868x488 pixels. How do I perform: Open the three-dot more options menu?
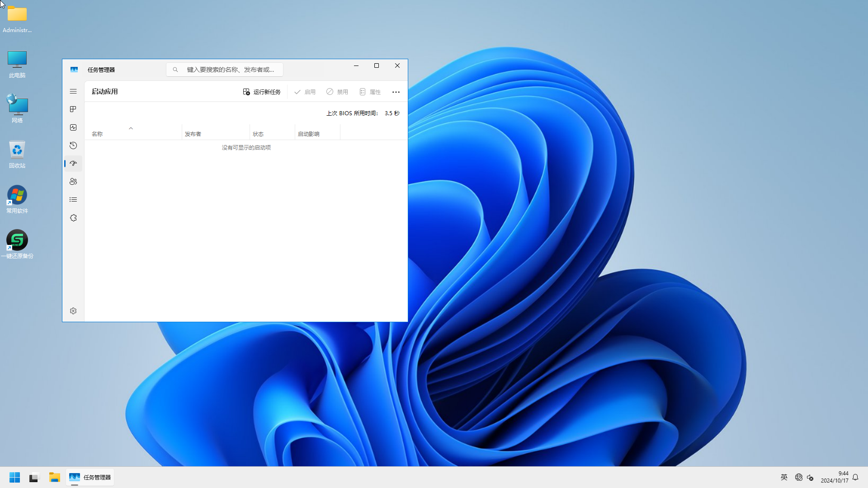coord(396,92)
